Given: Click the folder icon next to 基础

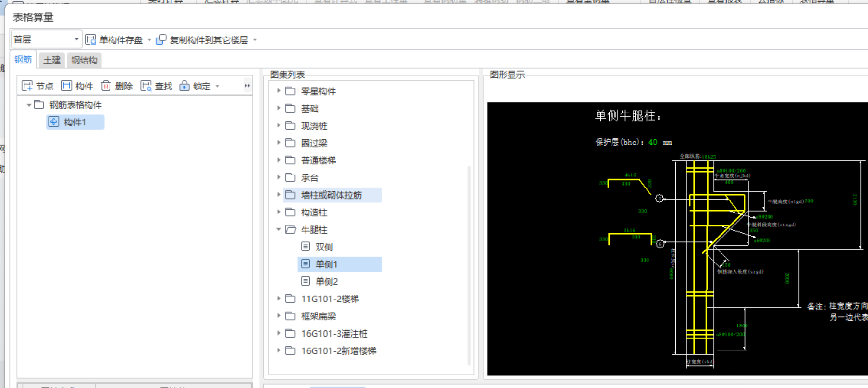Looking at the screenshot, I should pos(291,108).
